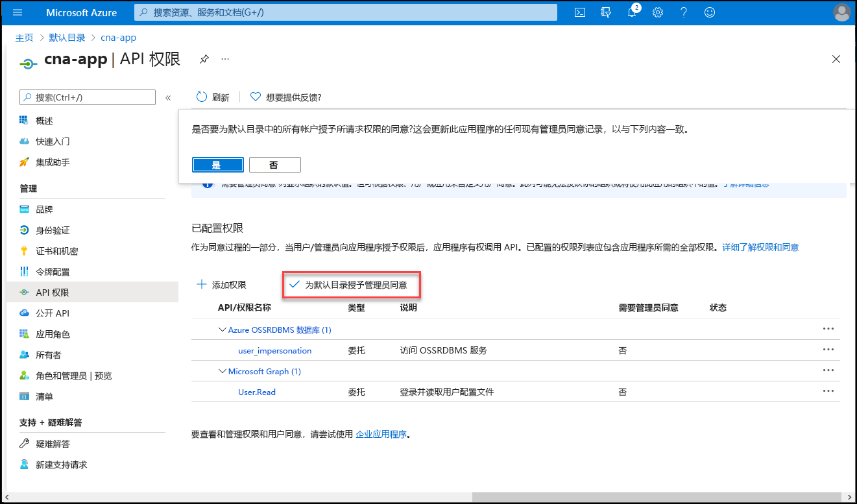Open the user account avatar
This screenshot has width=857, height=504.
point(841,12)
